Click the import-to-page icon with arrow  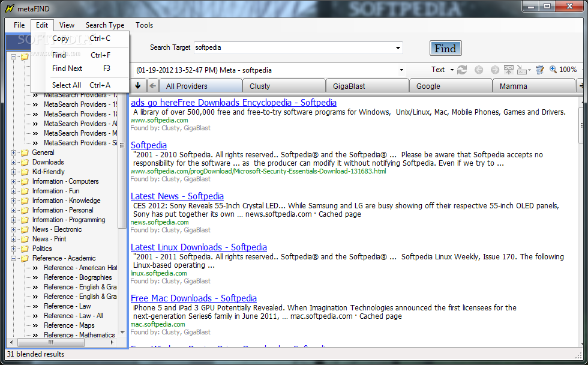[x=522, y=70]
